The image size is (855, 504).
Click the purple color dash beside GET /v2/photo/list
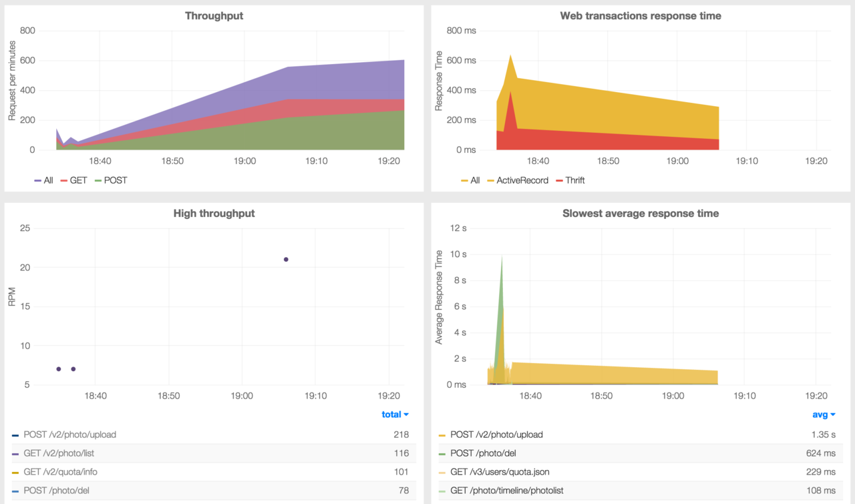pos(15,453)
